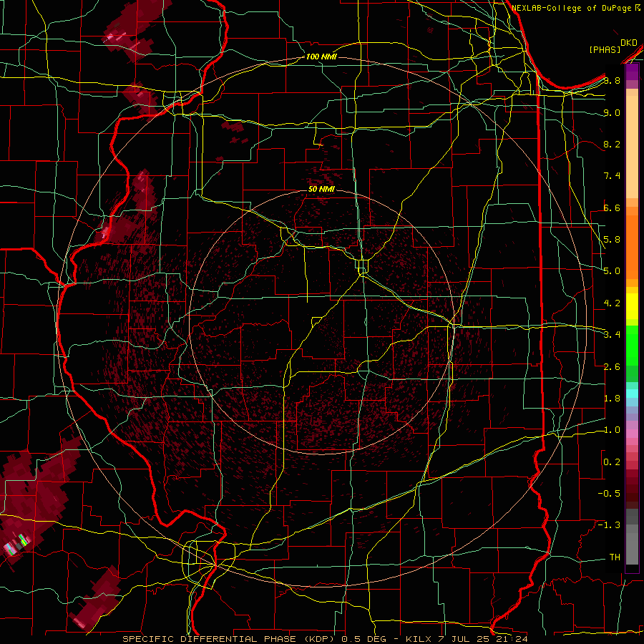This screenshot has height=644, width=644.
Task: Click the 7.4 scale value
Action: coord(612,176)
